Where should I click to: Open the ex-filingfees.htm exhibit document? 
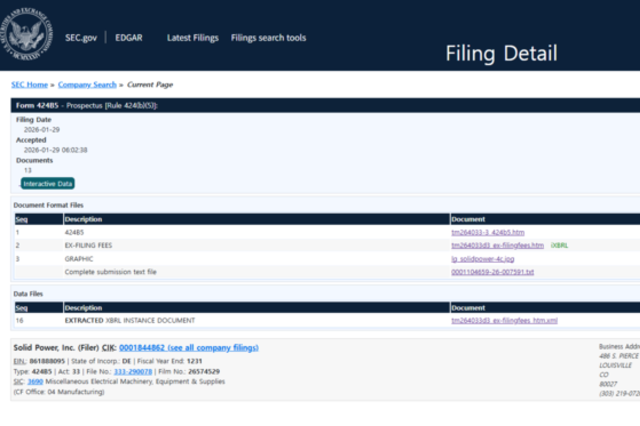click(x=497, y=245)
